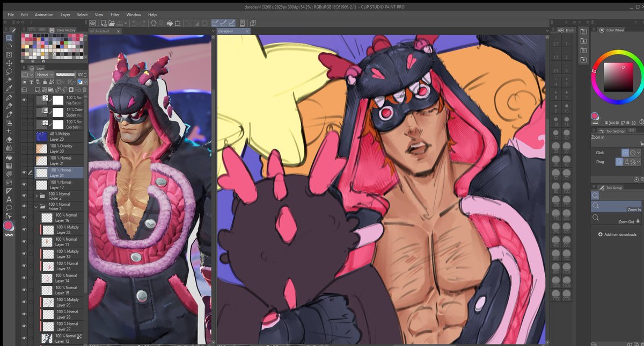Open the Window menu

(134, 15)
